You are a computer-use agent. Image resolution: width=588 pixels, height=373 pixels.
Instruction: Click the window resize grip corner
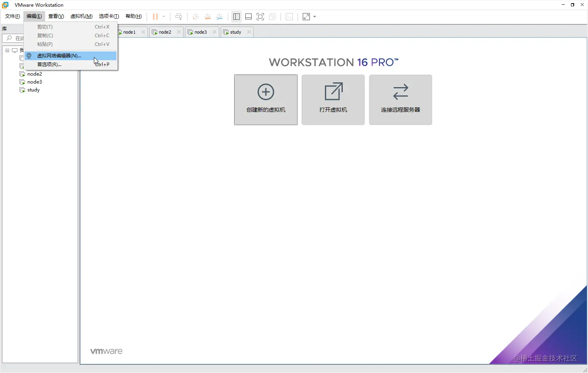click(585, 370)
